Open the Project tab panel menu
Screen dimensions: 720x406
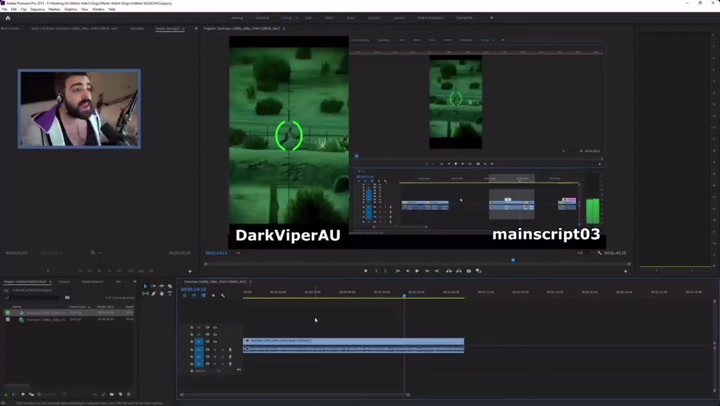click(x=50, y=282)
